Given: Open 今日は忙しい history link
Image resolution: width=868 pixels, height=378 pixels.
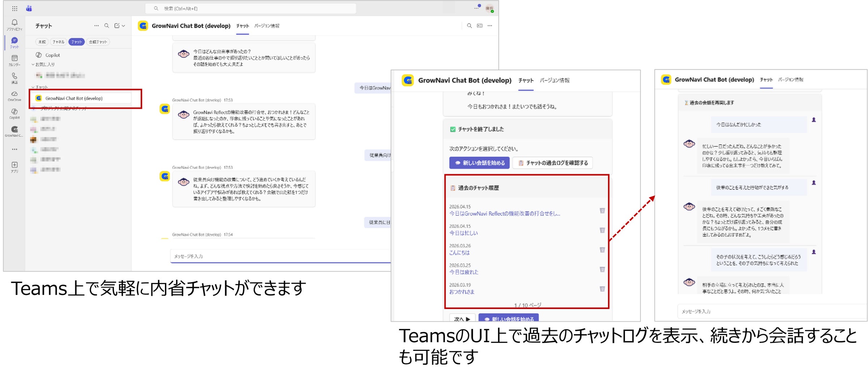Looking at the screenshot, I should click(x=463, y=233).
